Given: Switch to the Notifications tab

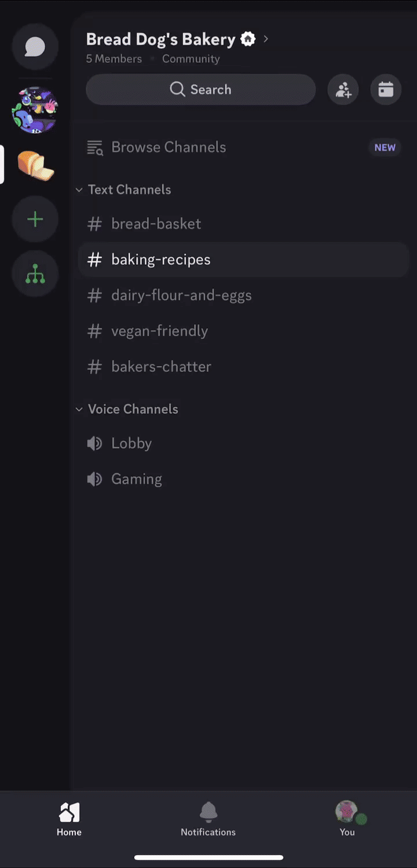Looking at the screenshot, I should [208, 819].
